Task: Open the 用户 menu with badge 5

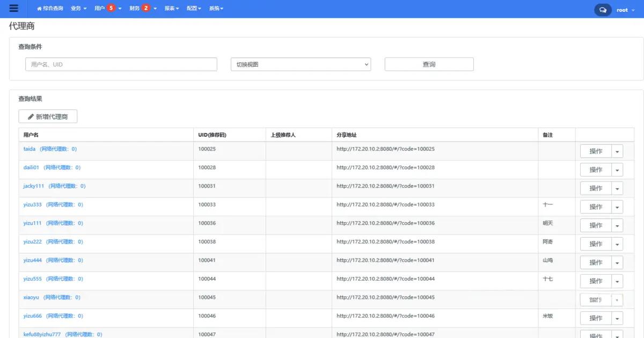Action: (x=108, y=9)
